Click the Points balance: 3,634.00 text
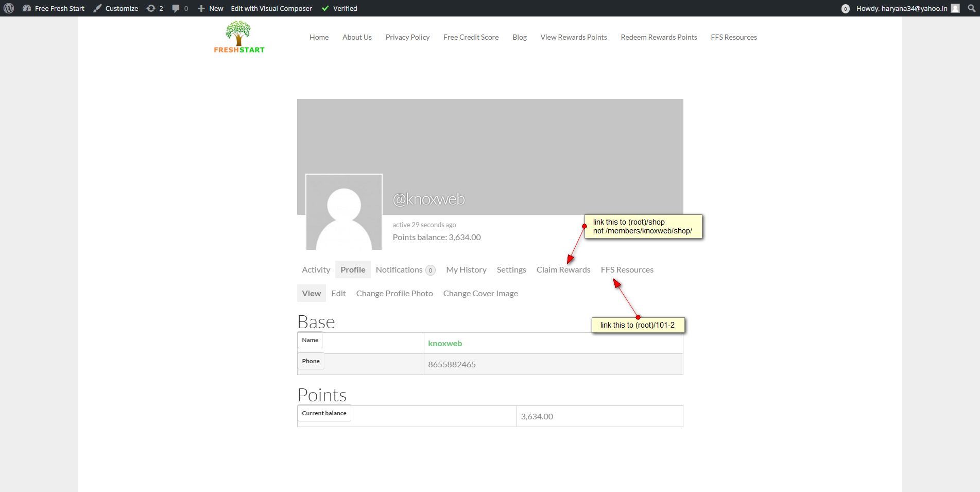 pos(437,237)
